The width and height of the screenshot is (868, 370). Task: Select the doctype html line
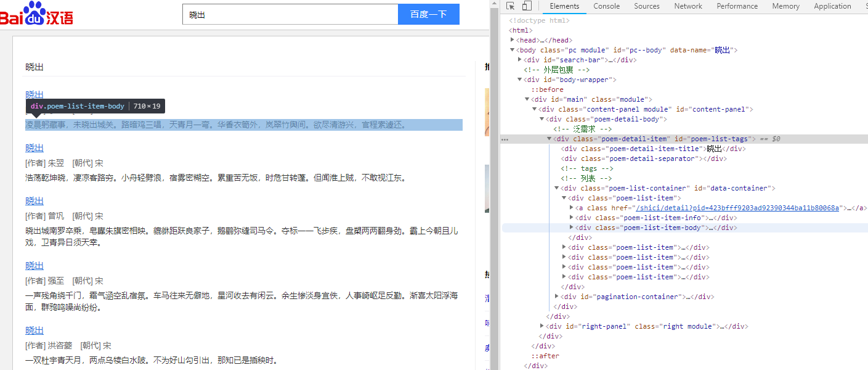coord(539,20)
